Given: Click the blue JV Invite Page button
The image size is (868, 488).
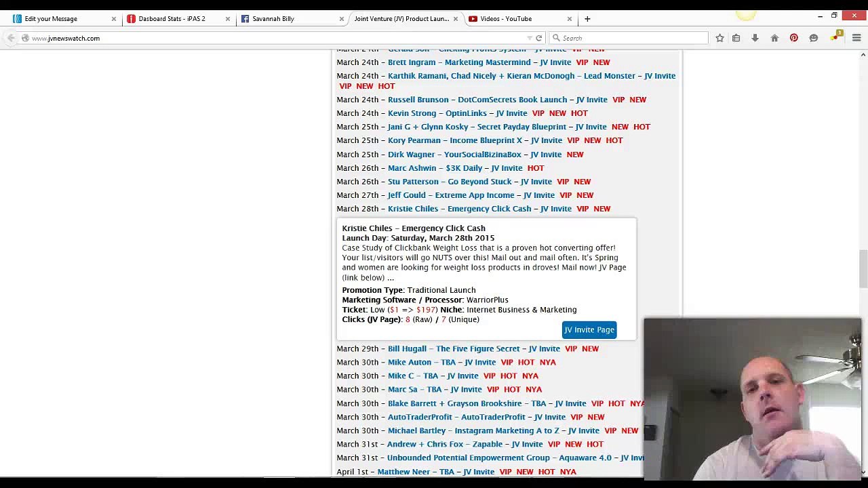Looking at the screenshot, I should (589, 329).
